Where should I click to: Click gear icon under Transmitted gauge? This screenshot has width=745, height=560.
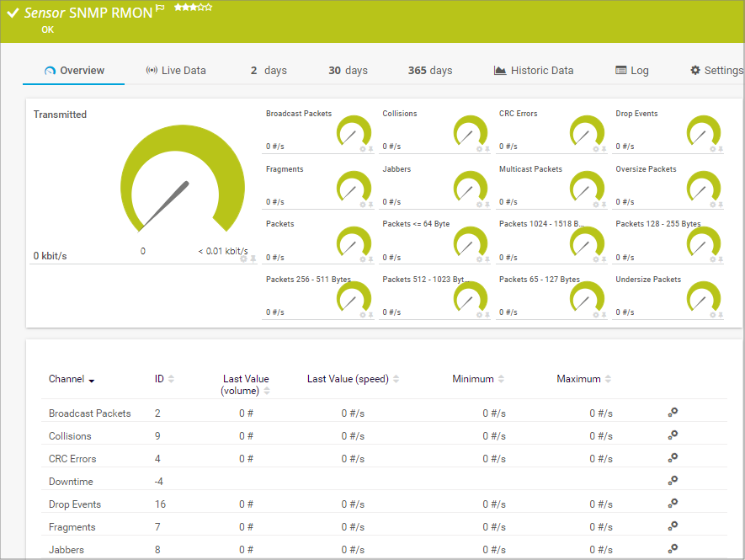coord(244,259)
